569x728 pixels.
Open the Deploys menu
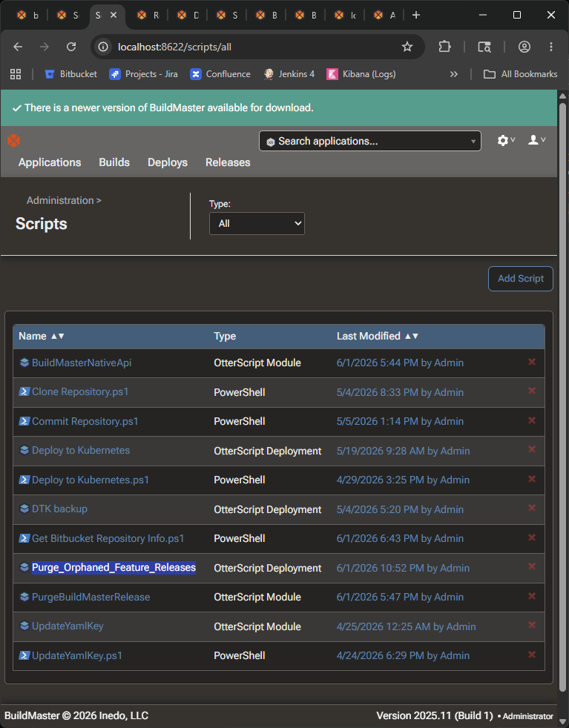168,162
